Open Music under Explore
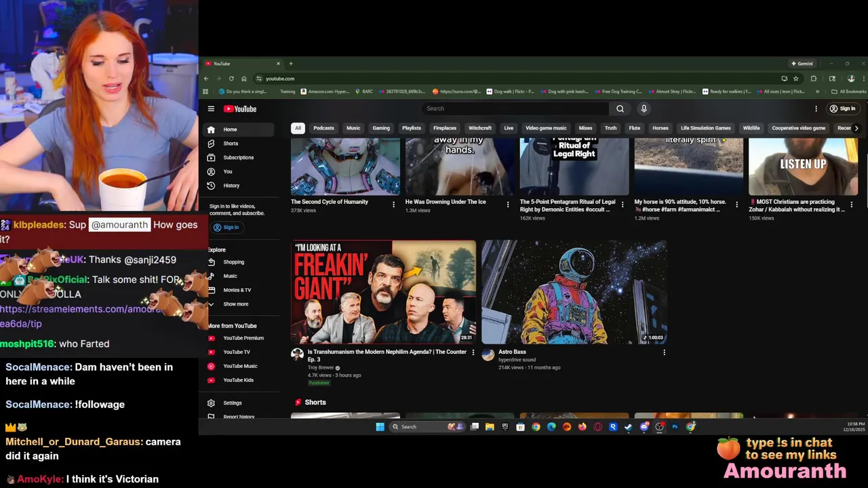Viewport: 868px width, 488px height. coord(240,276)
